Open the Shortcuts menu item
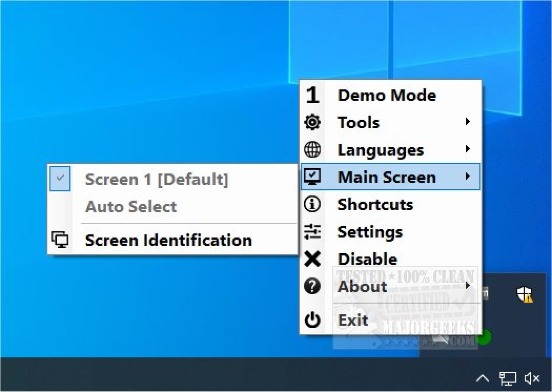The height and width of the screenshot is (392, 552). (x=376, y=204)
